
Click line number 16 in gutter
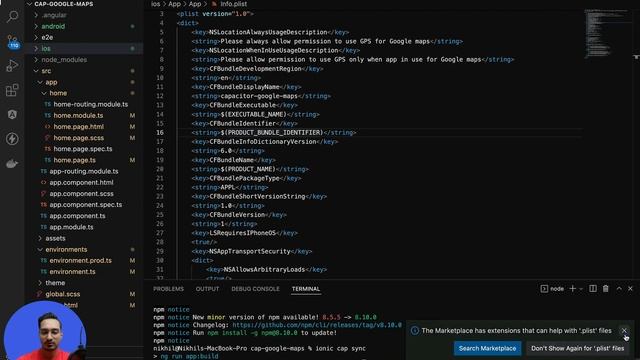tap(160, 133)
